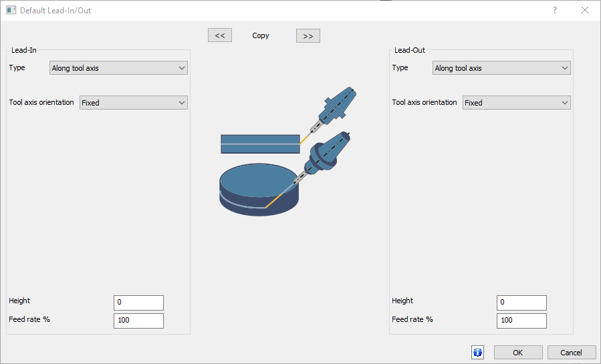
Task: Click the info help icon beside OK
Action: (477, 352)
